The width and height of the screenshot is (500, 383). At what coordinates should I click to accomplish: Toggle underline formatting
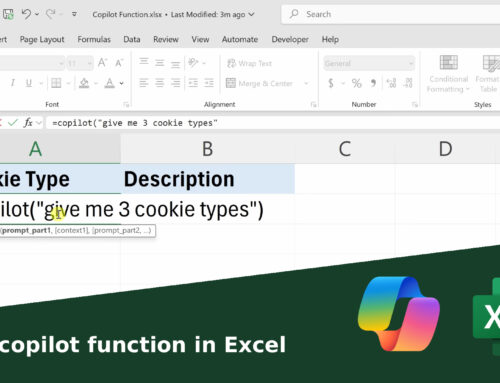29,83
